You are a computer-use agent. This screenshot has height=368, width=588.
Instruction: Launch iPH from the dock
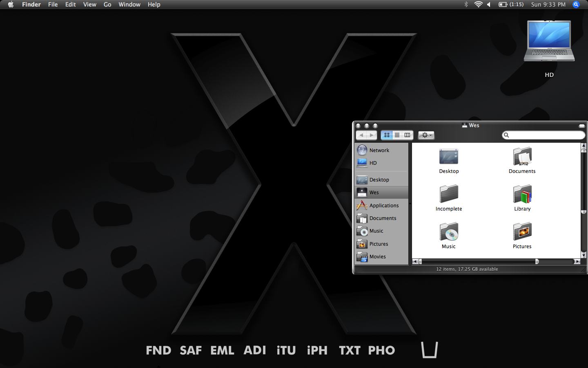317,350
